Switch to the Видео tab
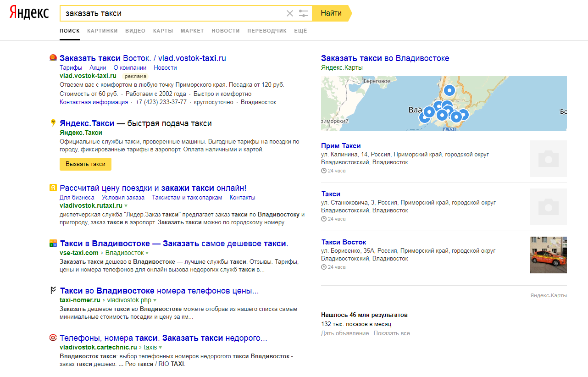Image resolution: width=588 pixels, height=377 pixels. [x=135, y=31]
